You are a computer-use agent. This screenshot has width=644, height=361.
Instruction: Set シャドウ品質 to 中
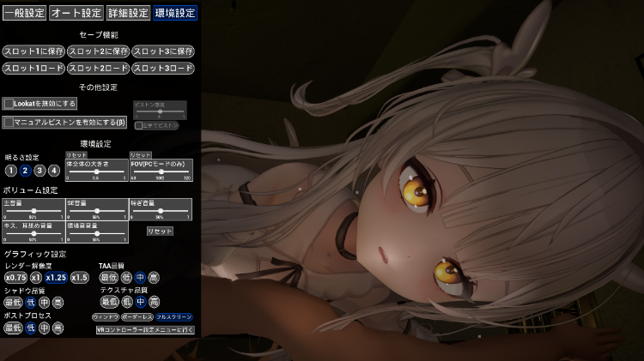click(45, 303)
